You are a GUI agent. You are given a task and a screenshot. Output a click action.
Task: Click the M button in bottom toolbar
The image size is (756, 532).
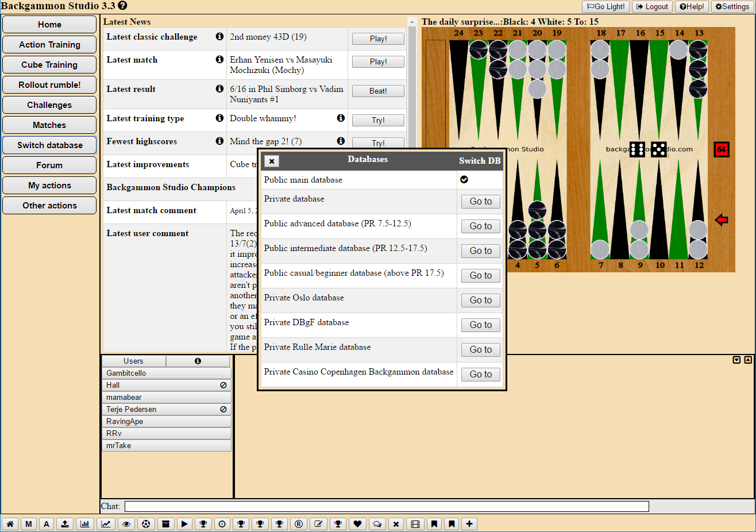click(x=28, y=524)
